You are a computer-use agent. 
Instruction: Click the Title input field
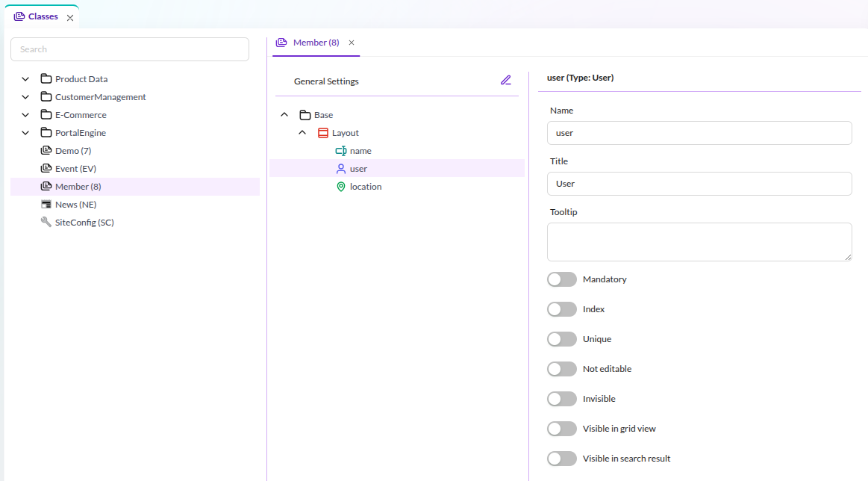coord(699,184)
